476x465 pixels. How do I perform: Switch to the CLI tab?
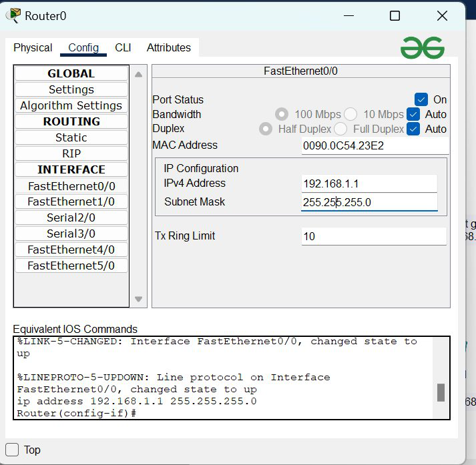point(123,47)
